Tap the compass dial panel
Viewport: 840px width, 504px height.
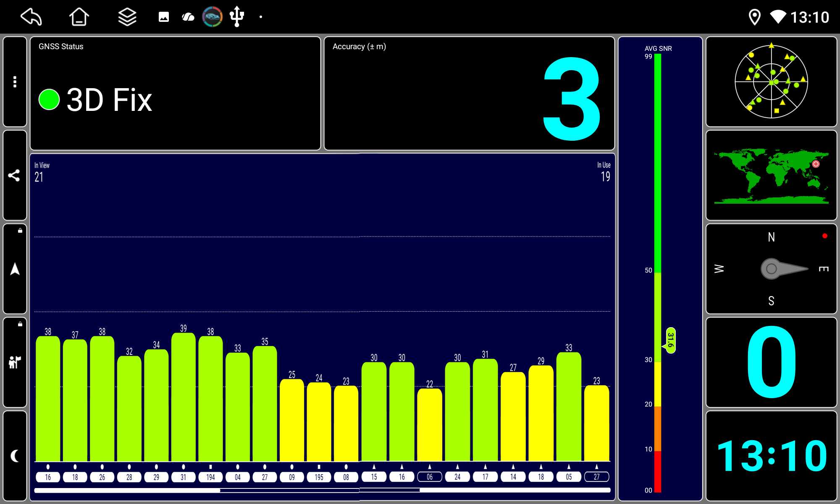pos(771,269)
